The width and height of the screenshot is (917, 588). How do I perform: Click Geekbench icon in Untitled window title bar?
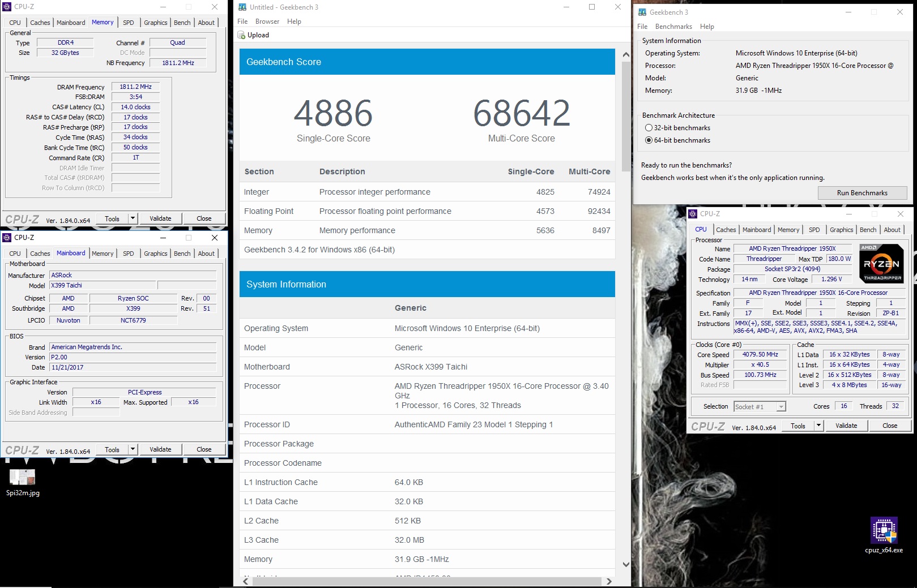[x=242, y=7]
